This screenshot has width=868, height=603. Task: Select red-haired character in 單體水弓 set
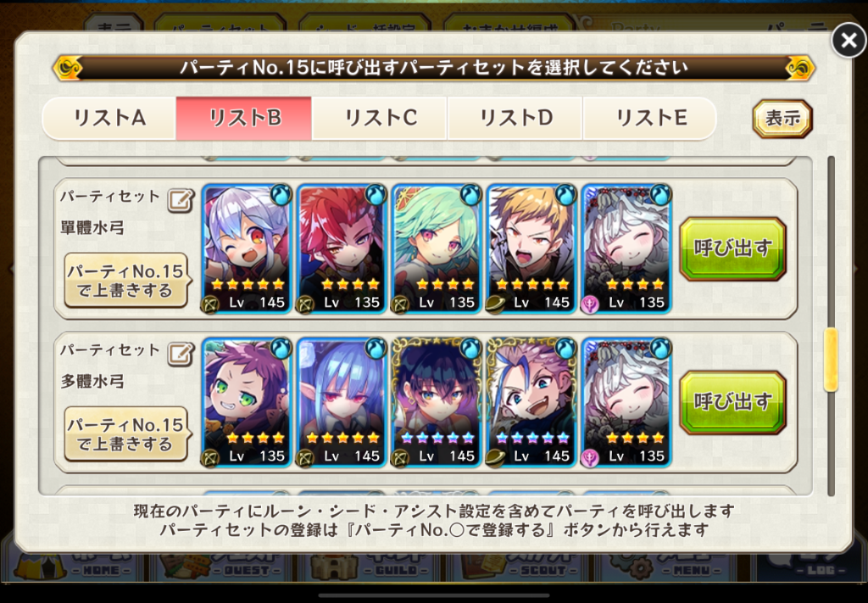342,249
